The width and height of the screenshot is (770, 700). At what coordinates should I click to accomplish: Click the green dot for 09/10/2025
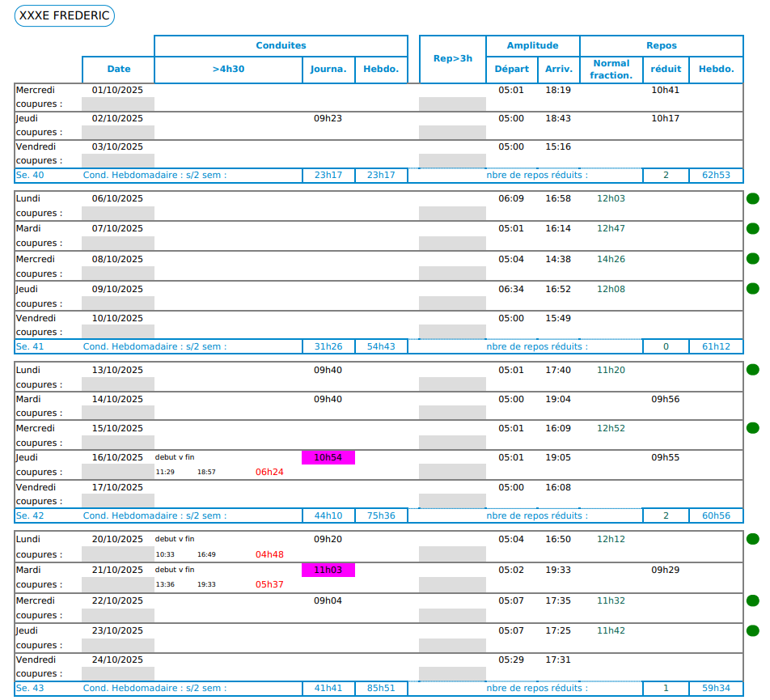tap(753, 289)
